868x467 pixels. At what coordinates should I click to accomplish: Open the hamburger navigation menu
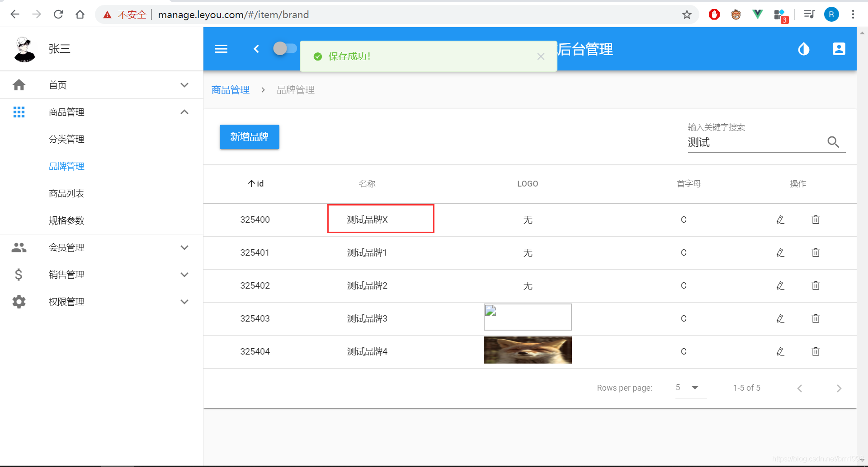pos(221,49)
